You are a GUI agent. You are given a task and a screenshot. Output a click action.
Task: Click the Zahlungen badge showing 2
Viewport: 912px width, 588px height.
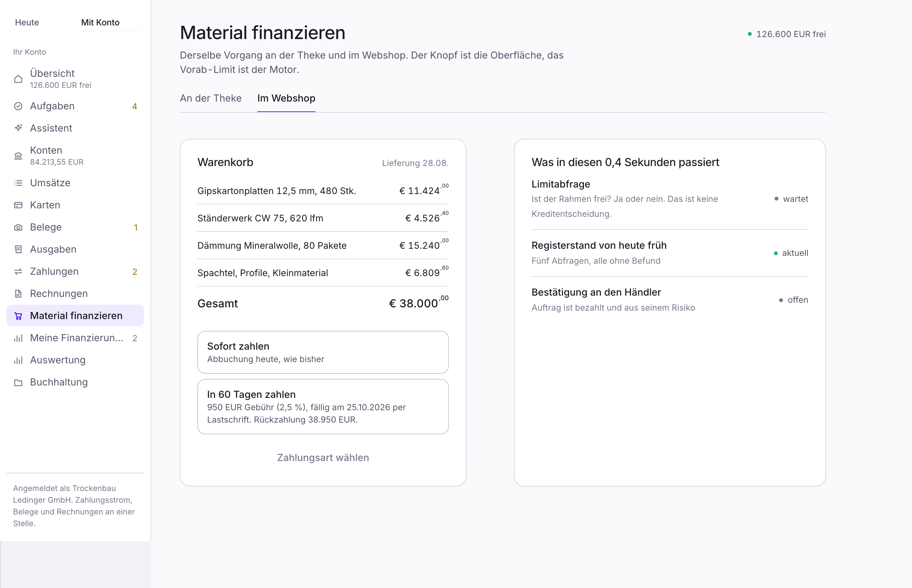135,272
